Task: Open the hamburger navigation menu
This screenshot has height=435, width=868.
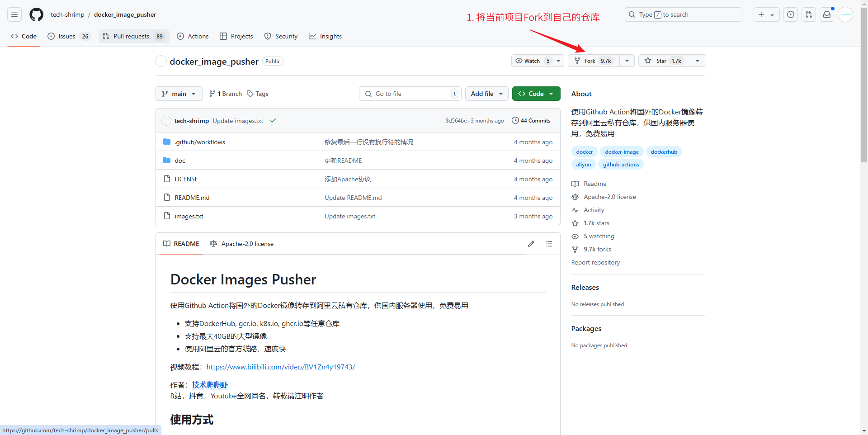Action: click(14, 14)
